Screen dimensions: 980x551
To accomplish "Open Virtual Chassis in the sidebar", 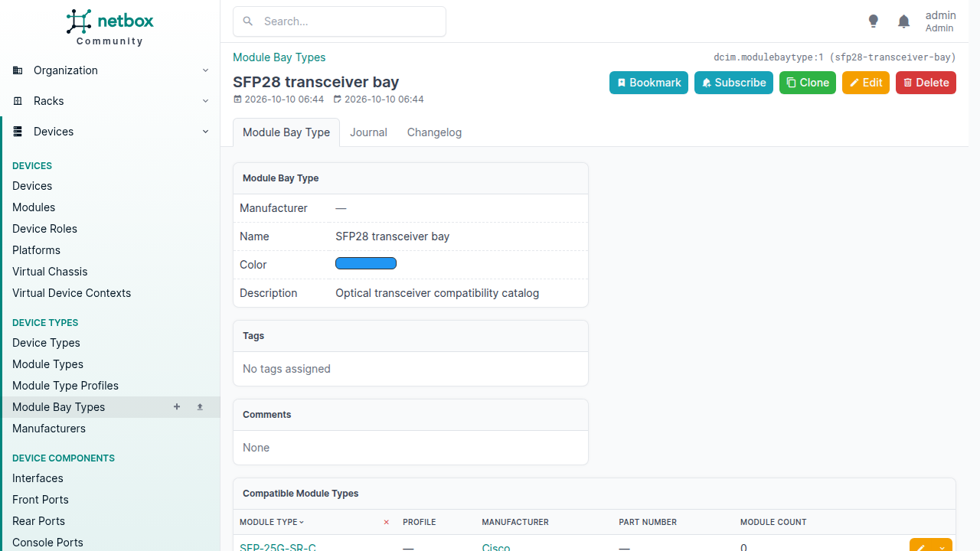I will [x=50, y=272].
